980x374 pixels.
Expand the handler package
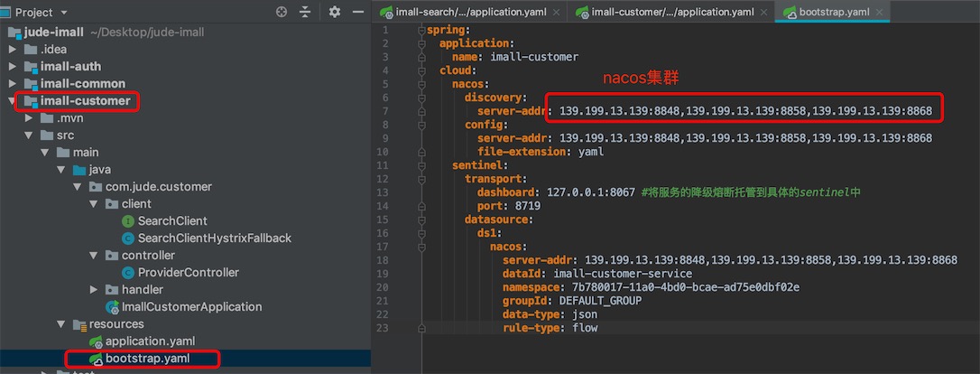tap(94, 290)
